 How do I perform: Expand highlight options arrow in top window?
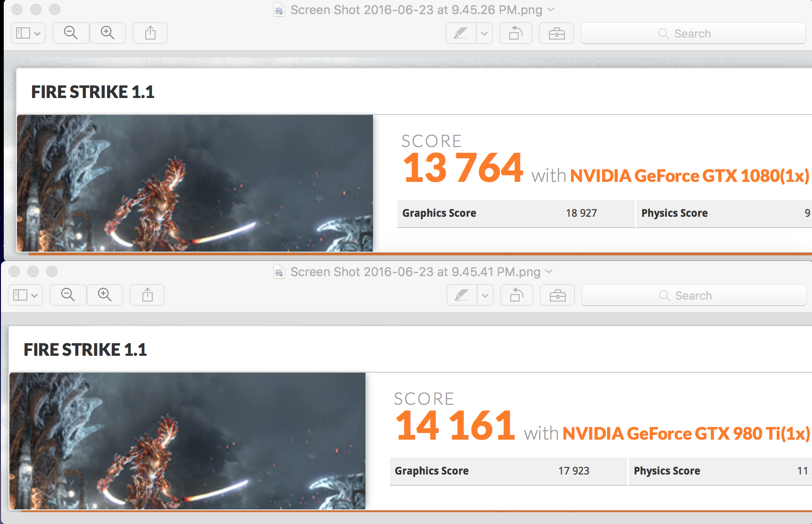pyautogui.click(x=484, y=33)
